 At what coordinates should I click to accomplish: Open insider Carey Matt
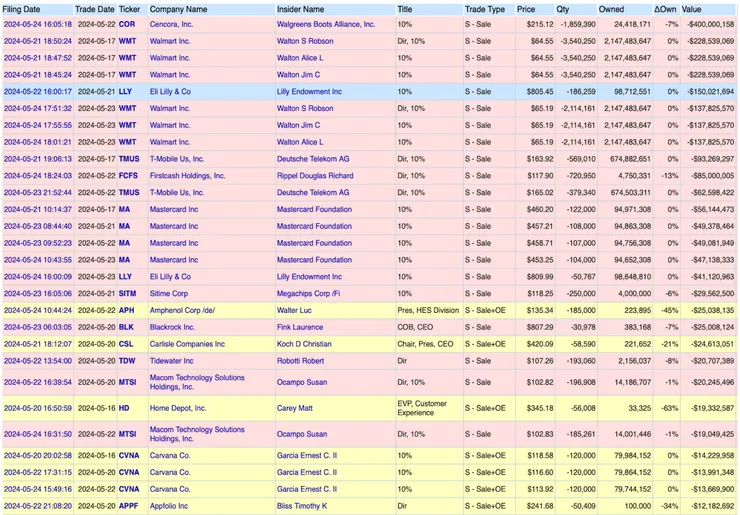pyautogui.click(x=294, y=408)
